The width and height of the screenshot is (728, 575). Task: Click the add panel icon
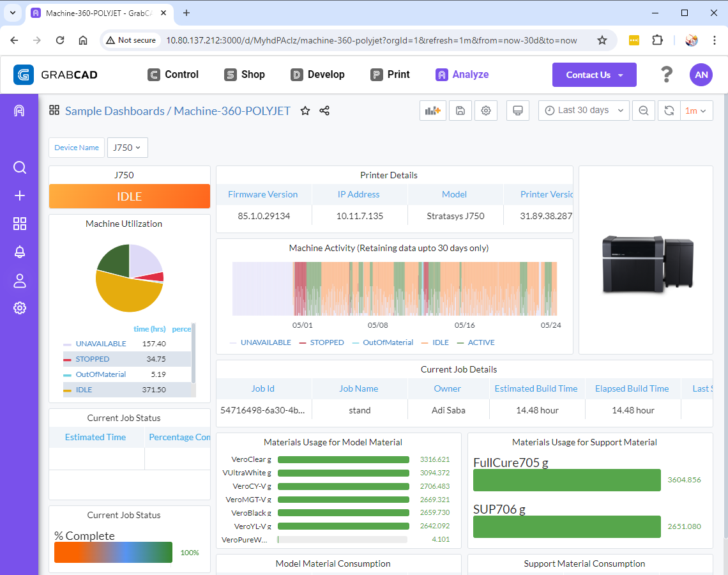coord(433,111)
